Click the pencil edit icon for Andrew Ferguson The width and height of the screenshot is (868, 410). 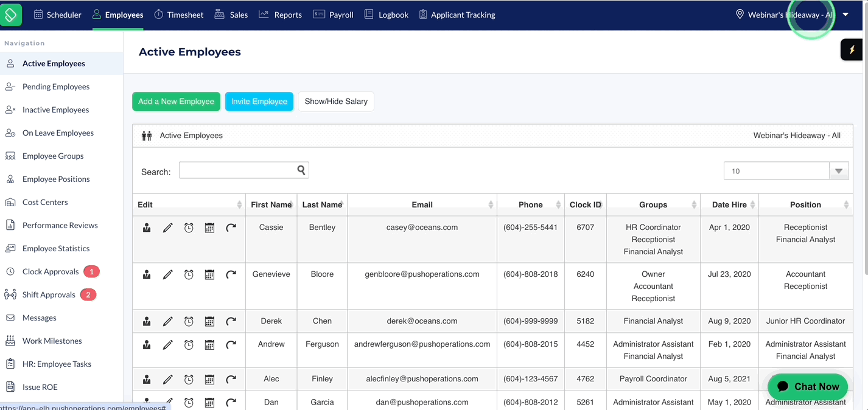click(x=168, y=344)
